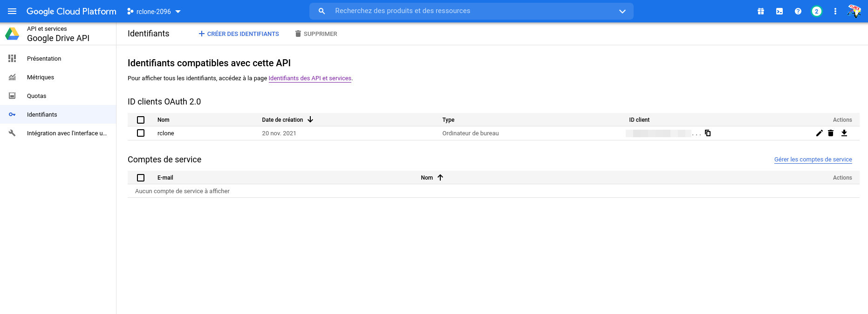868x314 pixels.
Task: Toggle the Nom ascending sort arrow
Action: (x=440, y=177)
